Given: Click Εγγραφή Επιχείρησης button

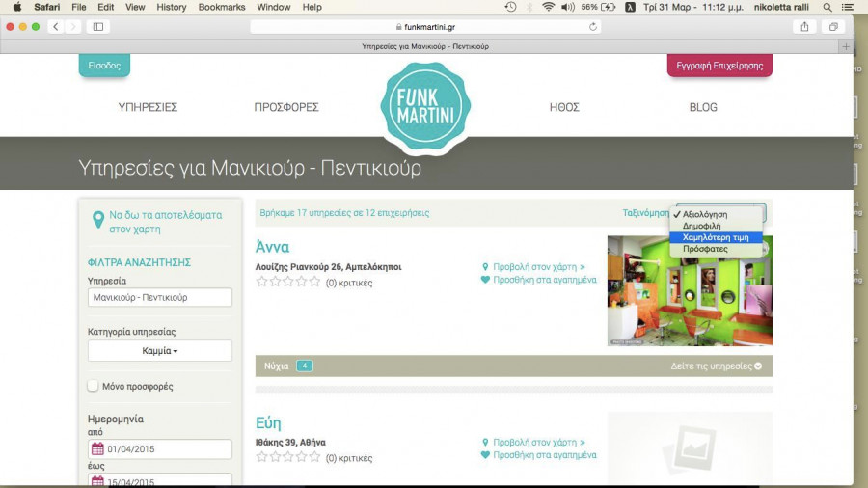Looking at the screenshot, I should coord(719,66).
